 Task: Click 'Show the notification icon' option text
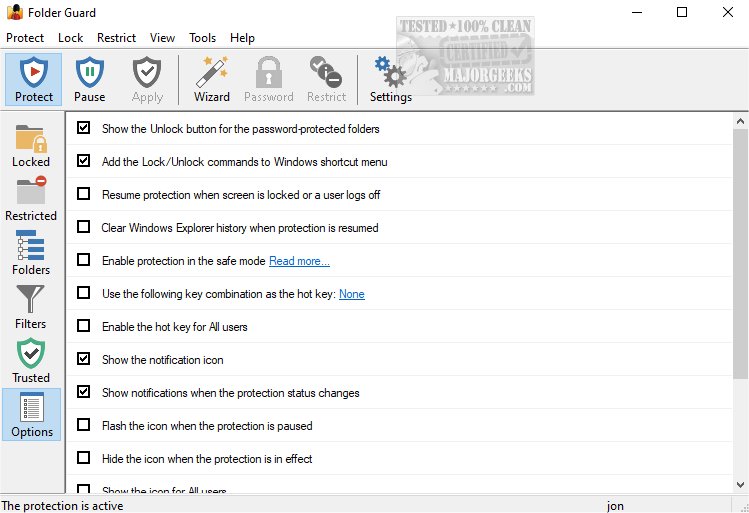(x=162, y=360)
